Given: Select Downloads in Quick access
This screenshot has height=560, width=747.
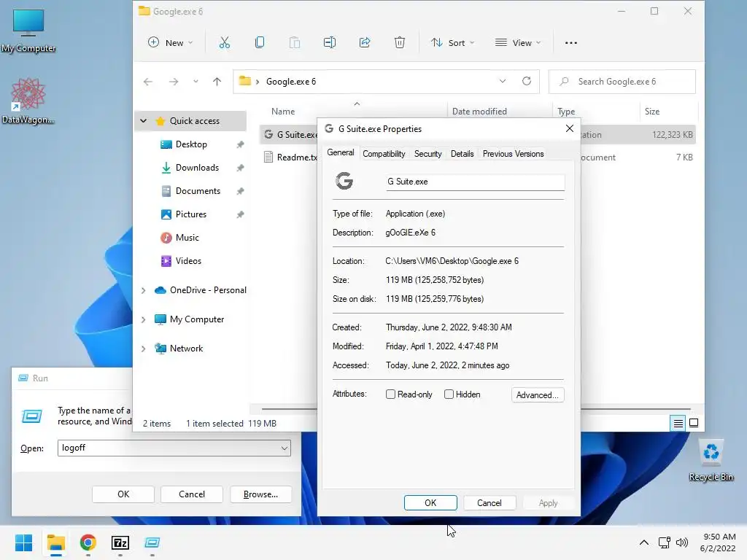Looking at the screenshot, I should pyautogui.click(x=197, y=168).
